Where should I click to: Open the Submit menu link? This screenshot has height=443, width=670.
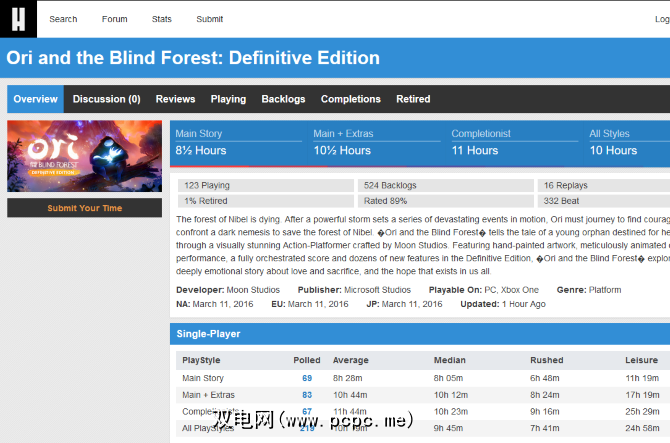coord(209,19)
